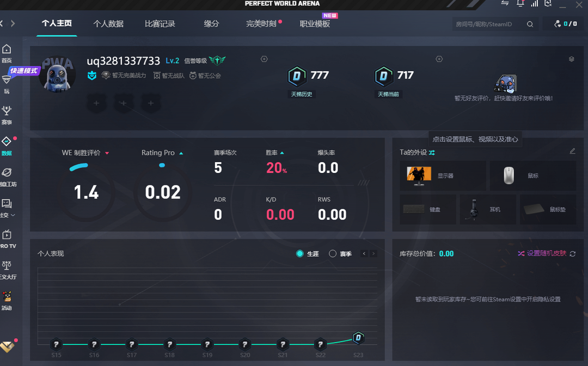Click the S23 rank D chart marker

pyautogui.click(x=358, y=338)
